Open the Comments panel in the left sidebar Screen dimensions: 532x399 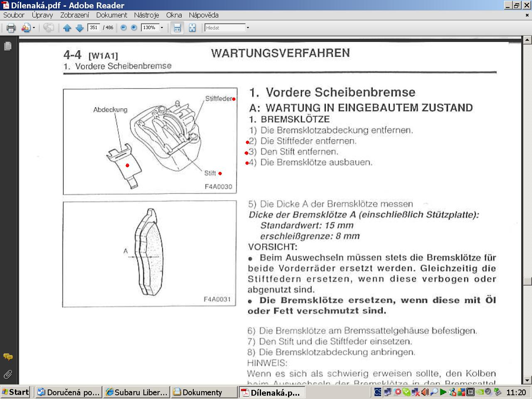(7, 357)
